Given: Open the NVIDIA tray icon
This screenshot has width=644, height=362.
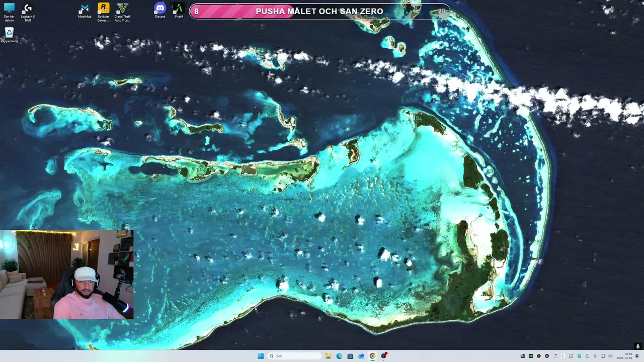Looking at the screenshot, I should (531, 356).
